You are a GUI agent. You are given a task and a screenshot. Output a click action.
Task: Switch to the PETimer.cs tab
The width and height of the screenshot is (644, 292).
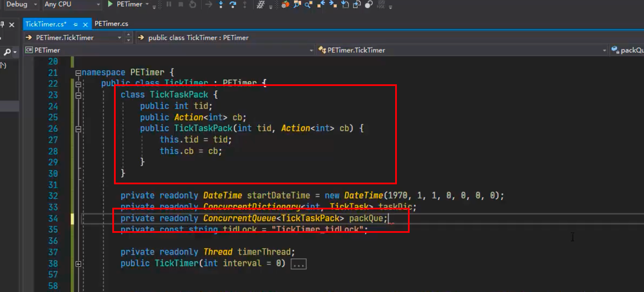[x=111, y=24]
